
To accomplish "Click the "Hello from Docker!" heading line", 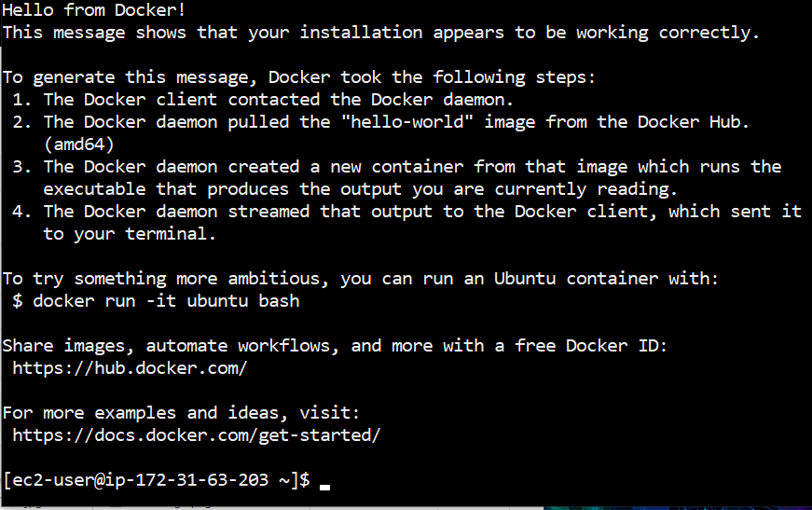I will tap(94, 10).
